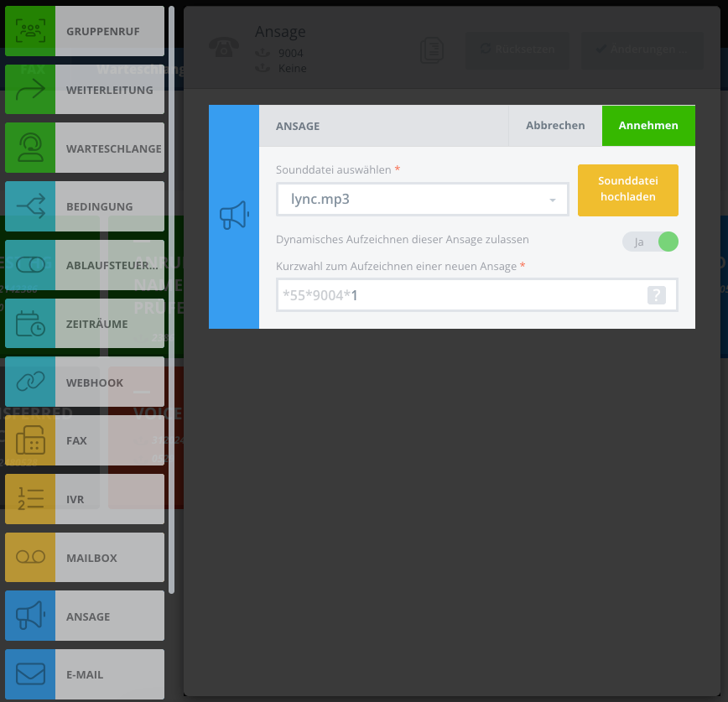Choose the IVR numbered list icon
This screenshot has width=728, height=702.
click(30, 499)
